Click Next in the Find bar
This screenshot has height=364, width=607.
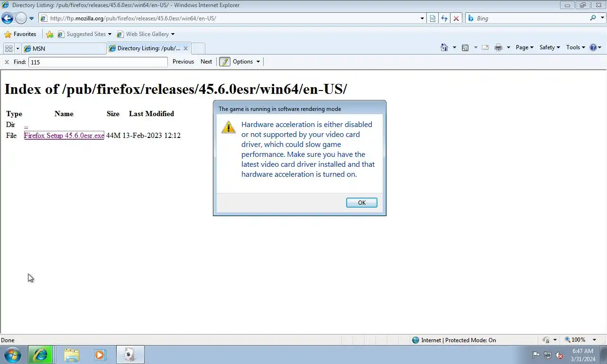206,62
